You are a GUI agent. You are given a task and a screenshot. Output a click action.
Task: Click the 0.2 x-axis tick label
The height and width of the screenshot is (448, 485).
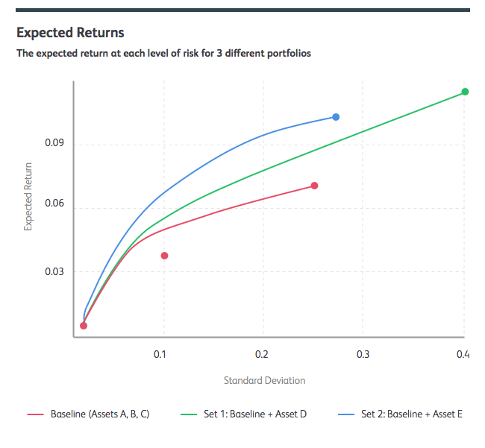pos(262,353)
